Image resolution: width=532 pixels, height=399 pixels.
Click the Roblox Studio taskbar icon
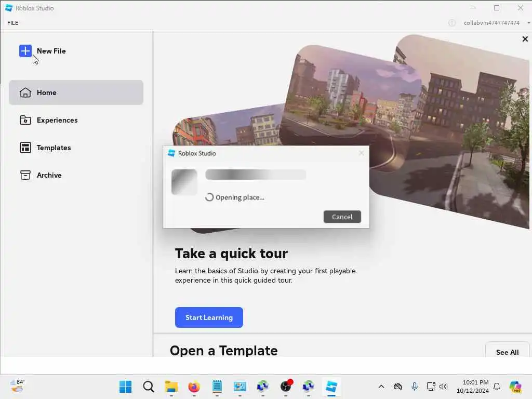tap(331, 387)
